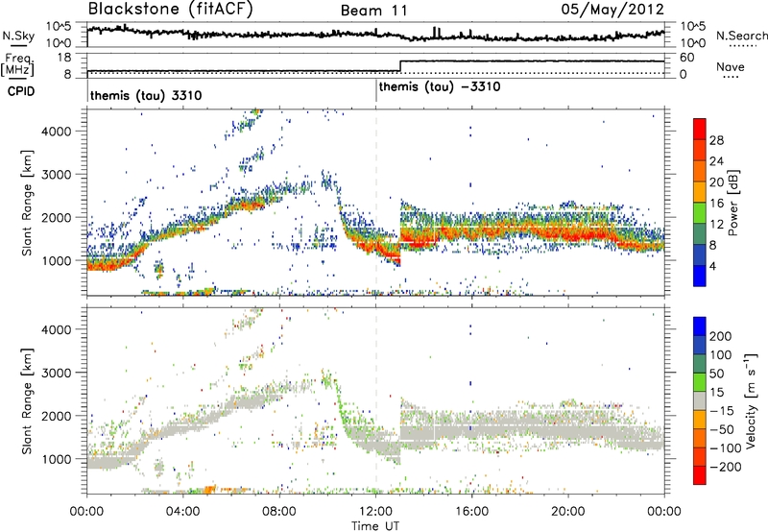Pick the light green Power segment between 12 and 16
This screenshot has width=768, height=532.
[700, 213]
